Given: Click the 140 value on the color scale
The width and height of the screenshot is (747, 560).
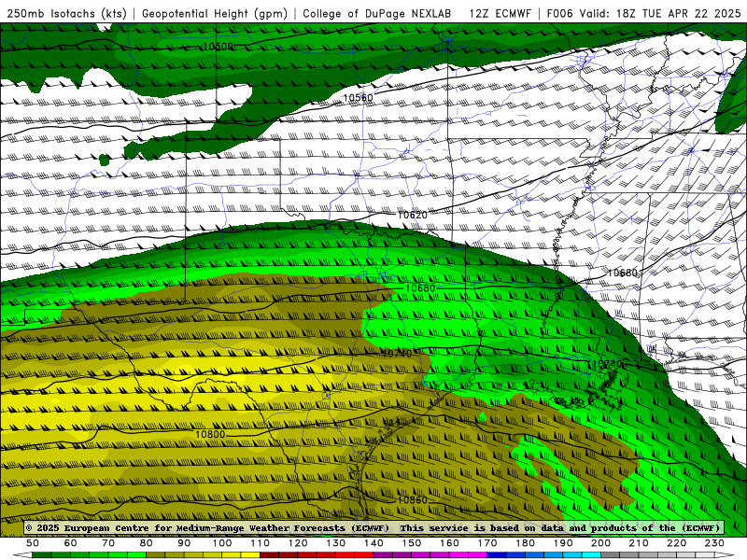Looking at the screenshot, I should pos(373,543).
